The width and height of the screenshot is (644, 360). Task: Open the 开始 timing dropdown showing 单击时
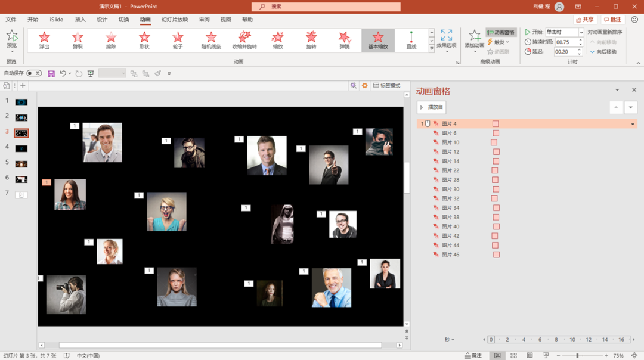(581, 32)
